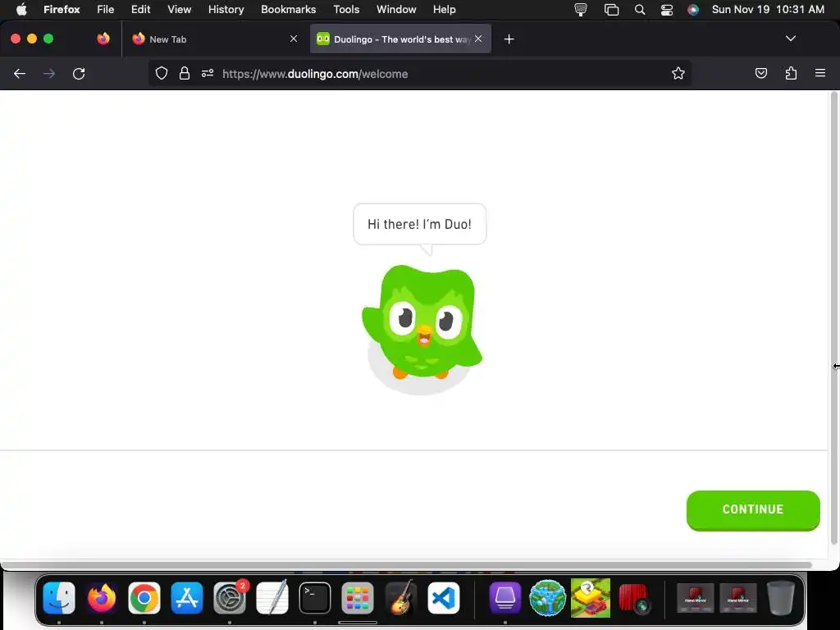
Task: Open the red curtain camera app in Dock
Action: 634,598
